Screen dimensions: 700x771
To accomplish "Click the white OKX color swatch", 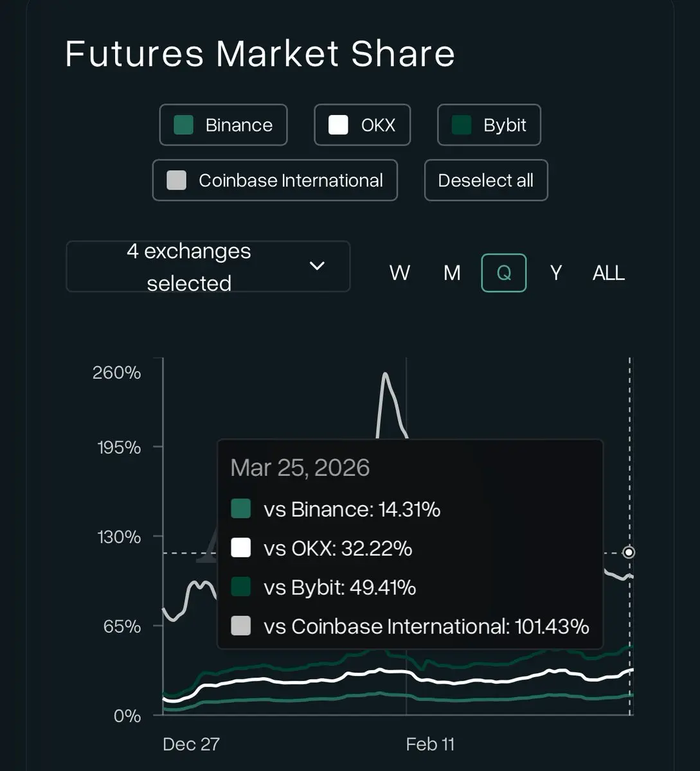I will tap(338, 125).
